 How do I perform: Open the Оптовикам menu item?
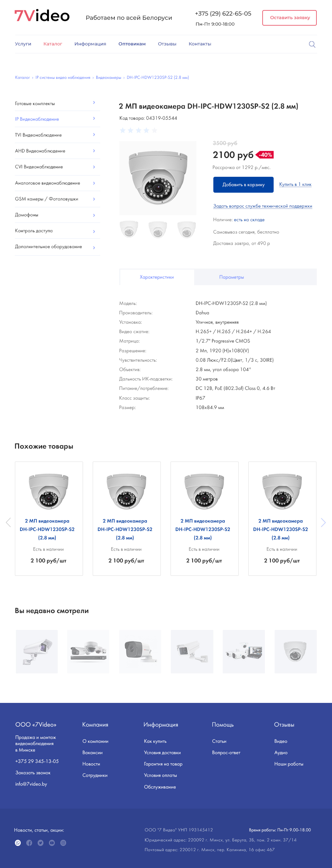tap(132, 44)
